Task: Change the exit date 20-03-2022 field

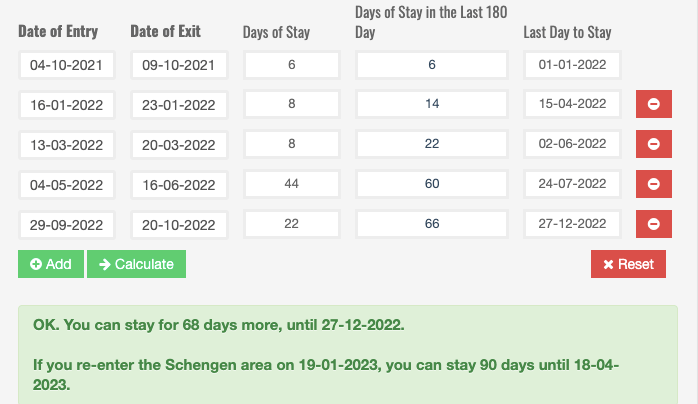Action: tap(179, 144)
